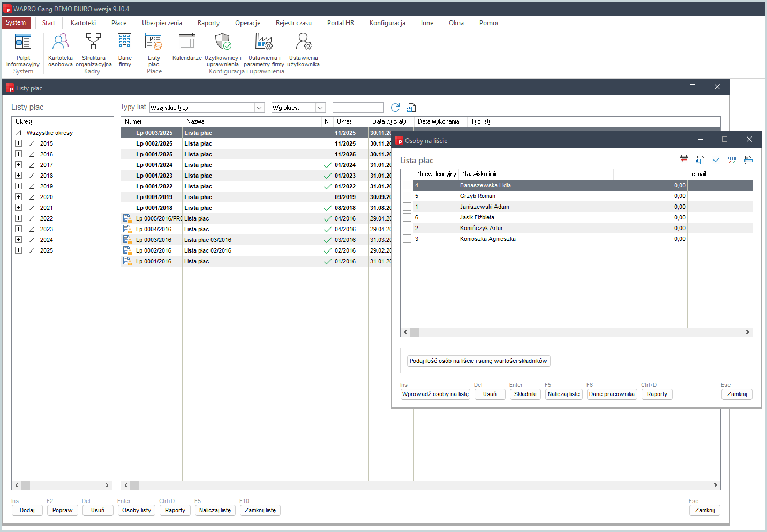This screenshot has width=767, height=532.
Task: Click the horizontal scrollbar of the Osoby na liście table
Action: [x=576, y=332]
